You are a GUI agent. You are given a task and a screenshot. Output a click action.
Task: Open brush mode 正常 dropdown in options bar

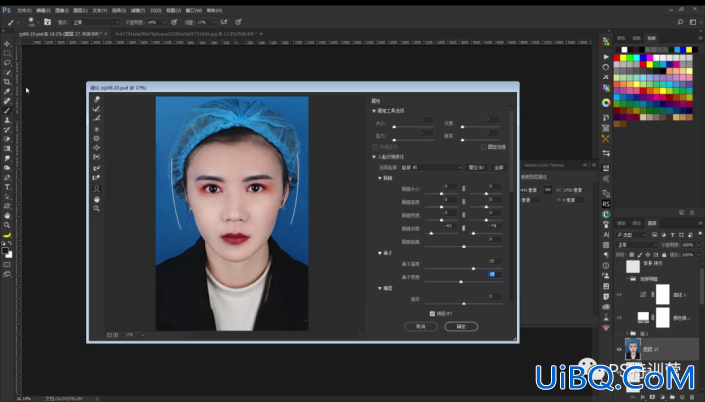click(x=95, y=22)
